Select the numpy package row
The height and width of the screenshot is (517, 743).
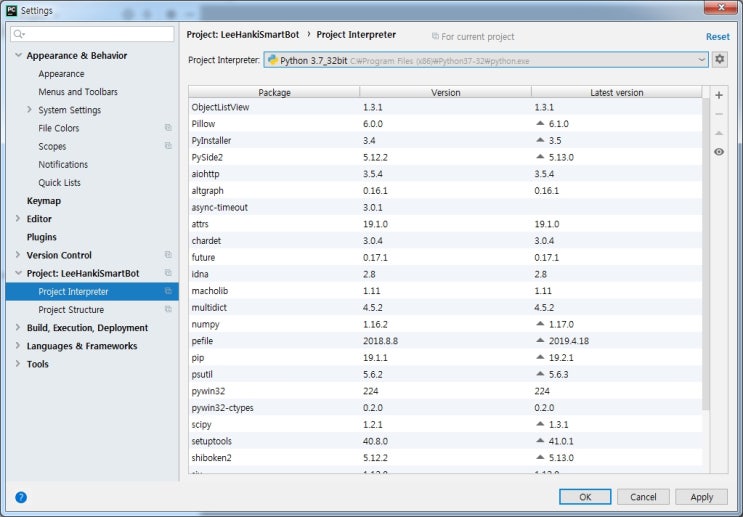(x=445, y=324)
